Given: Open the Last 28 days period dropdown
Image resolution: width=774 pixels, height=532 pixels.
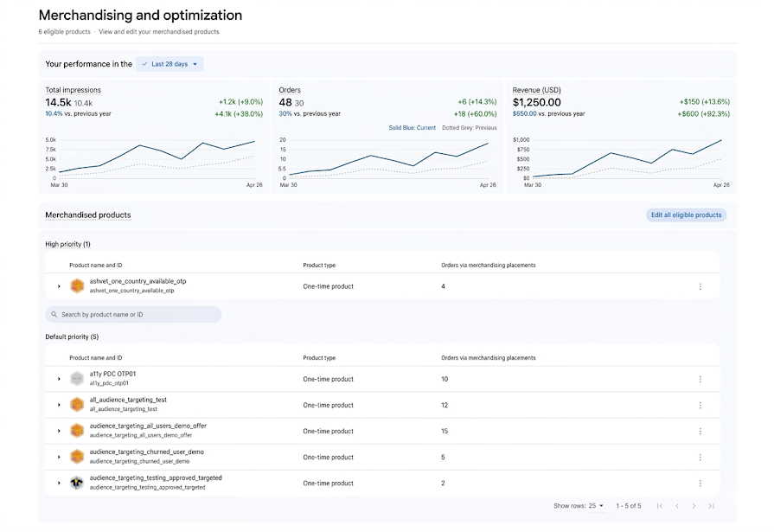Looking at the screenshot, I should (x=170, y=64).
